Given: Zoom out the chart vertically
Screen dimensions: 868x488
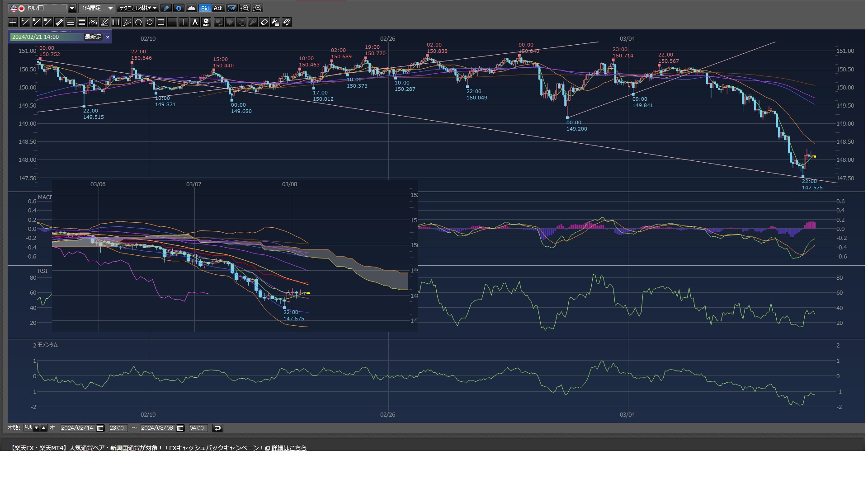Looking at the screenshot, I should [245, 8].
